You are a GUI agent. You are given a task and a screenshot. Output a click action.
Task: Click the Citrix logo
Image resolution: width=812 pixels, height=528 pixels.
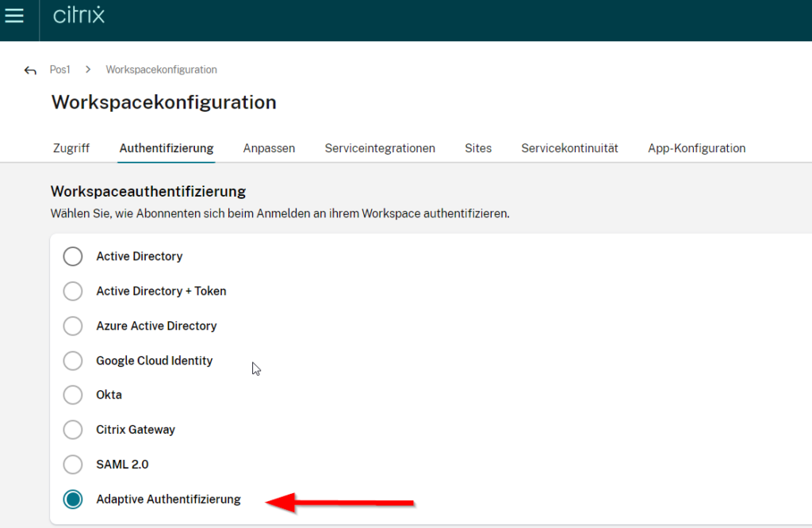coord(79,16)
